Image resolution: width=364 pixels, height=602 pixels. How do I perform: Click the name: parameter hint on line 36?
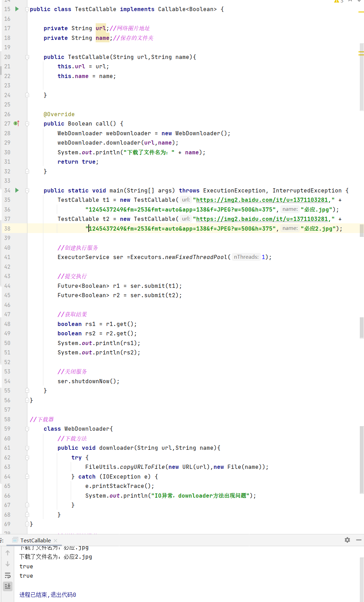pyautogui.click(x=290, y=209)
